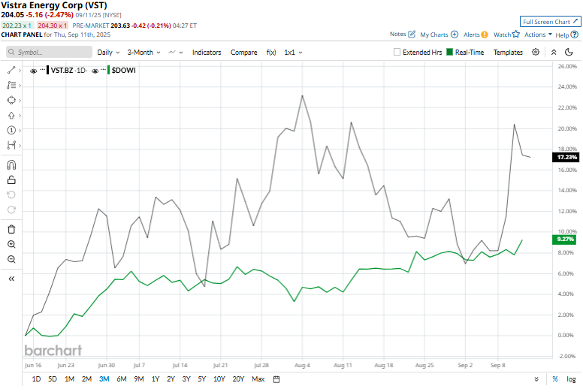Click the Full Screen Chart button

point(550,22)
